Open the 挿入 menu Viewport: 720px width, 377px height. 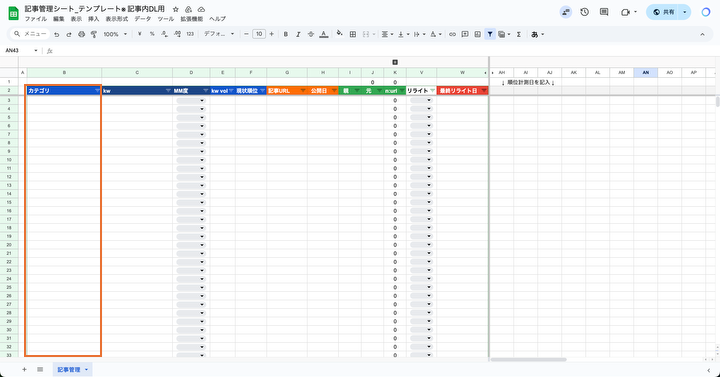[94, 19]
